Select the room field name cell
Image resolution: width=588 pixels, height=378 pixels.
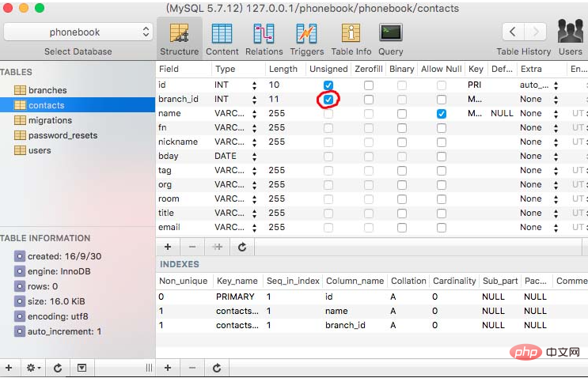(169, 199)
